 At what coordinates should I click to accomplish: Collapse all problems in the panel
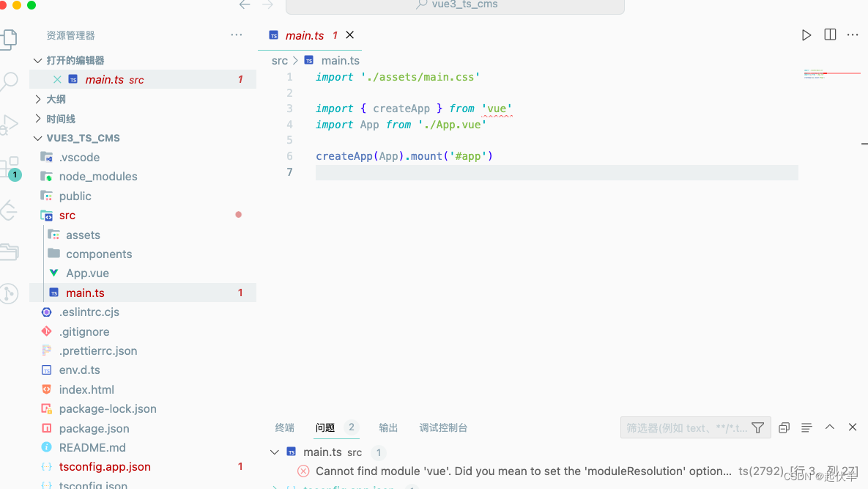(x=784, y=427)
